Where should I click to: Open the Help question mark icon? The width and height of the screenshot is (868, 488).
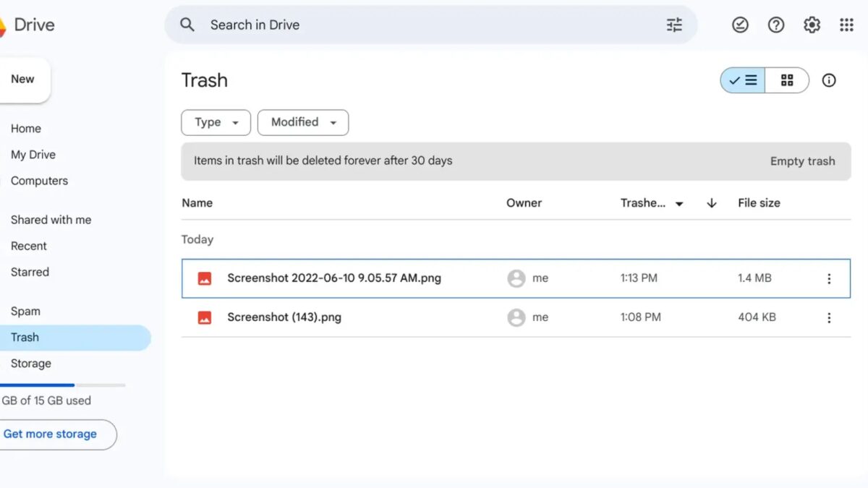pos(776,25)
